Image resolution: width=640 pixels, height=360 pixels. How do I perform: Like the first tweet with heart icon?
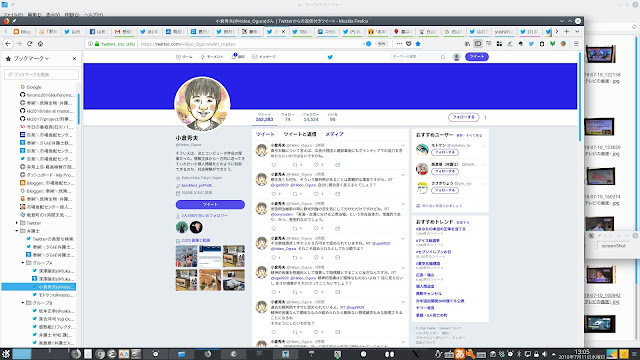[317, 165]
